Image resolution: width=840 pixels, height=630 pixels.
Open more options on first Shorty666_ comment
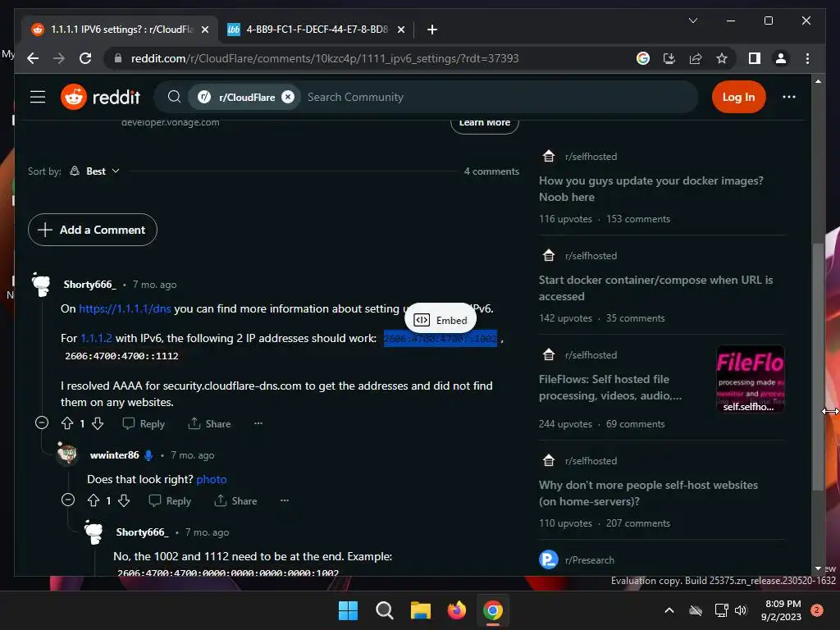pyautogui.click(x=258, y=423)
